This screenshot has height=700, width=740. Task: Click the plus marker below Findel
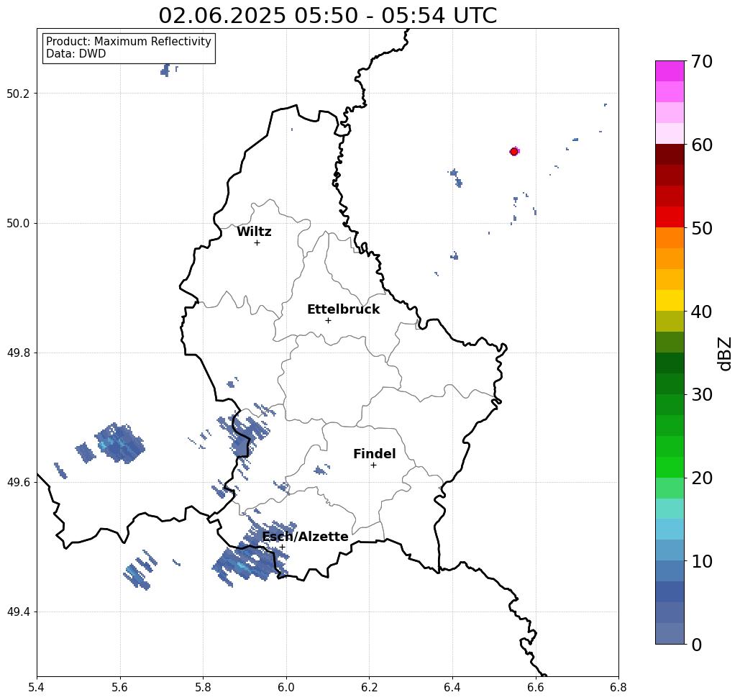coord(373,465)
